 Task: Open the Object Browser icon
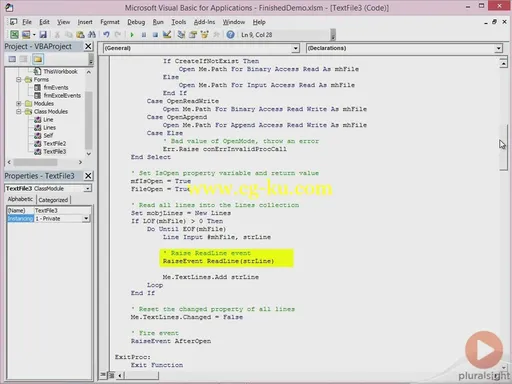204,34
